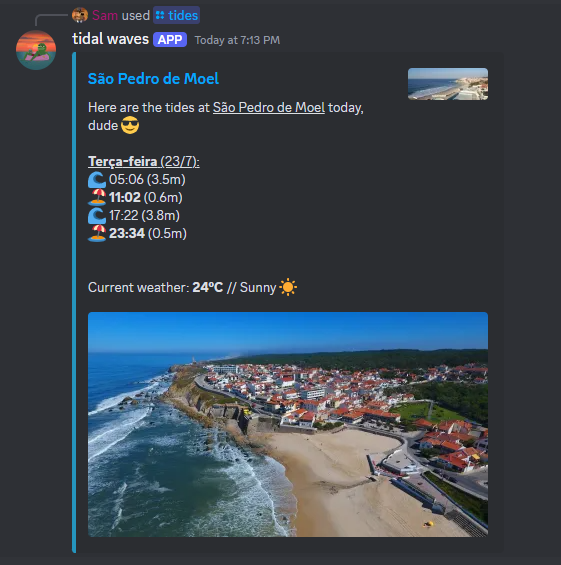Open the tidal waves bot avatar
The width and height of the screenshot is (561, 565).
coord(36,50)
